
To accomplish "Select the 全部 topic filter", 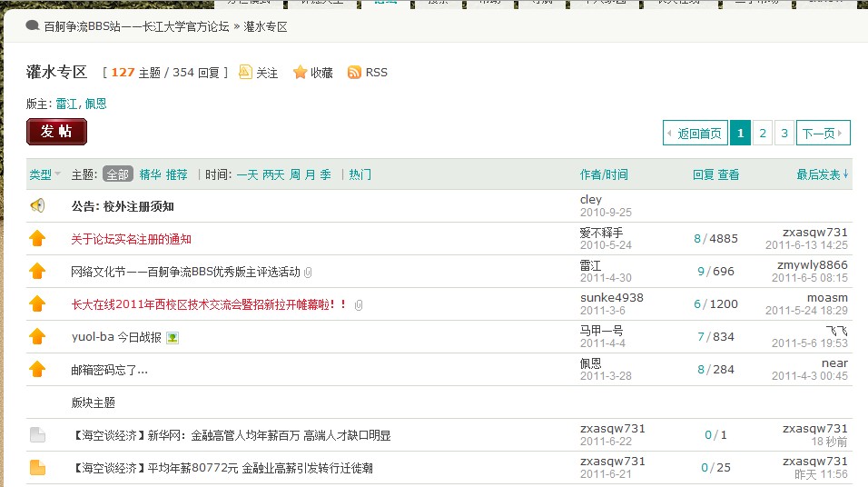I will tap(118, 174).
